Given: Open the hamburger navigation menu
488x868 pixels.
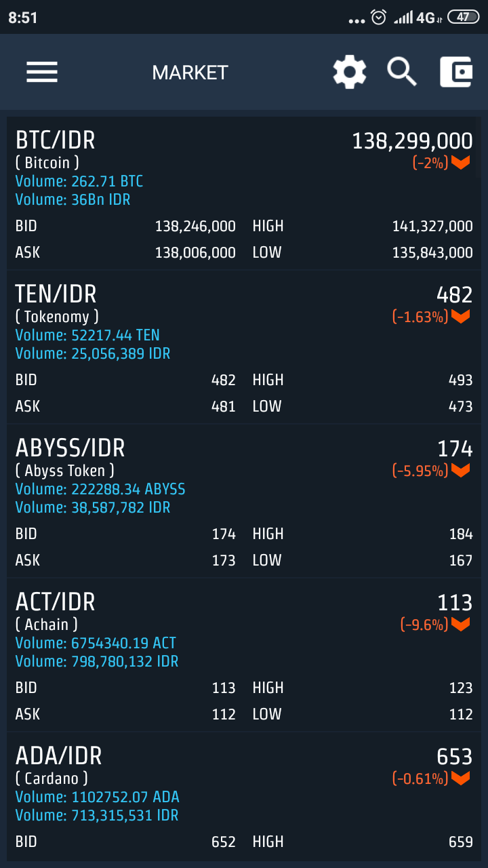Looking at the screenshot, I should pyautogui.click(x=42, y=72).
